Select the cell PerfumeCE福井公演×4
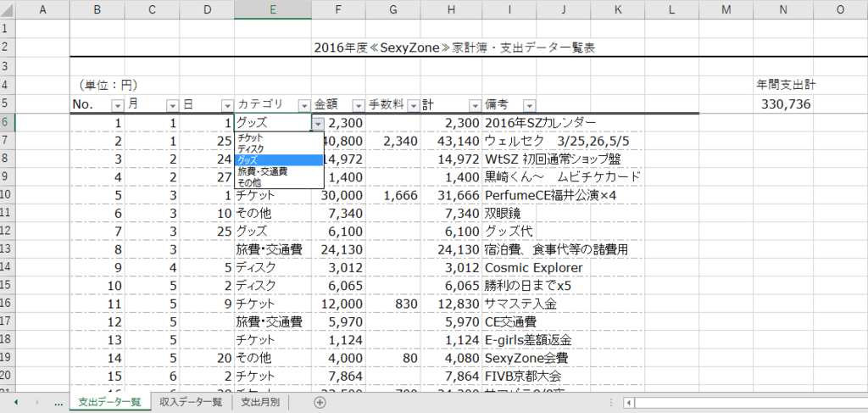 (x=550, y=195)
